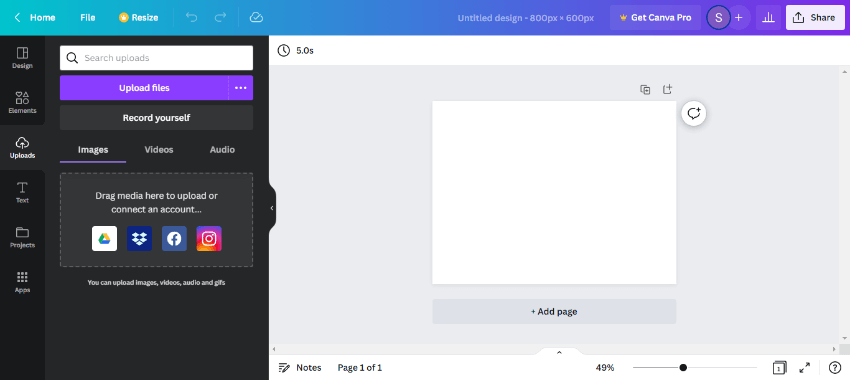The width and height of the screenshot is (850, 380).
Task: Collapse the side panel handle
Action: (272, 208)
